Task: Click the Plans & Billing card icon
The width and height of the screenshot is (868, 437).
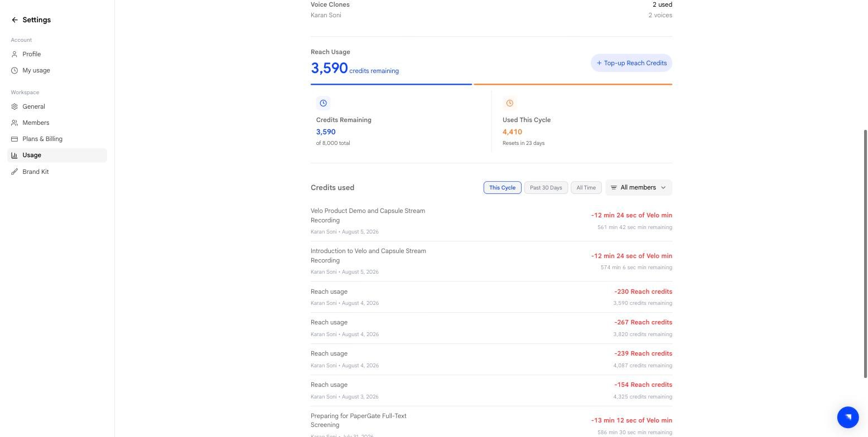Action: click(x=15, y=139)
